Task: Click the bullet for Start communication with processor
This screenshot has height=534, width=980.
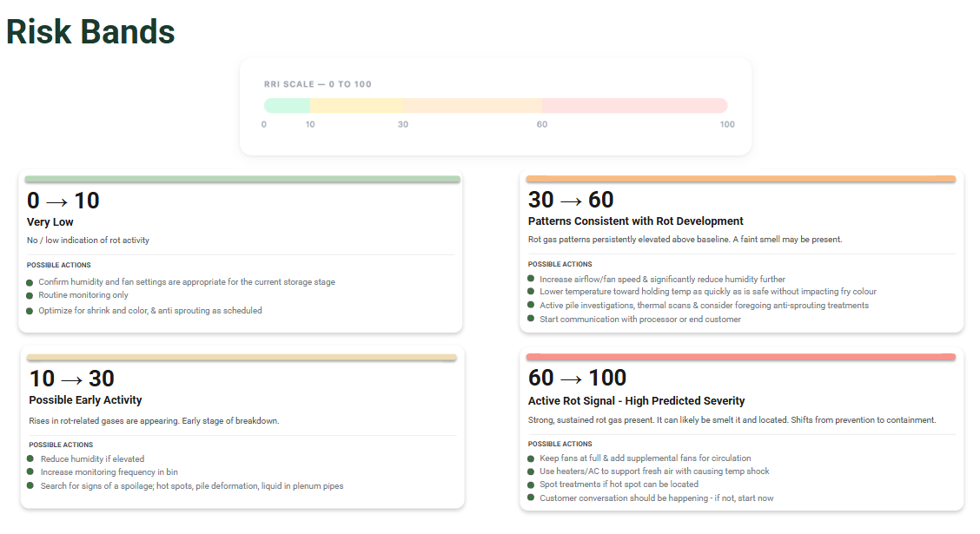Action: click(x=531, y=320)
